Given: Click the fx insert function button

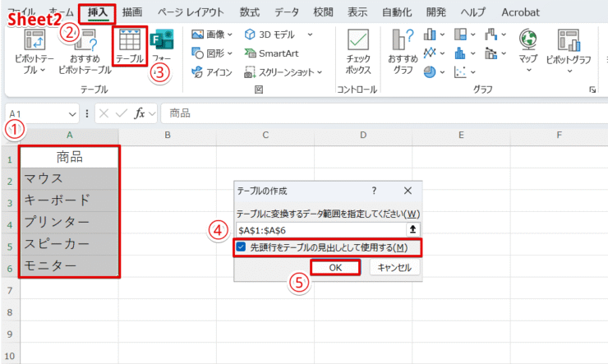Looking at the screenshot, I should pos(139,113).
